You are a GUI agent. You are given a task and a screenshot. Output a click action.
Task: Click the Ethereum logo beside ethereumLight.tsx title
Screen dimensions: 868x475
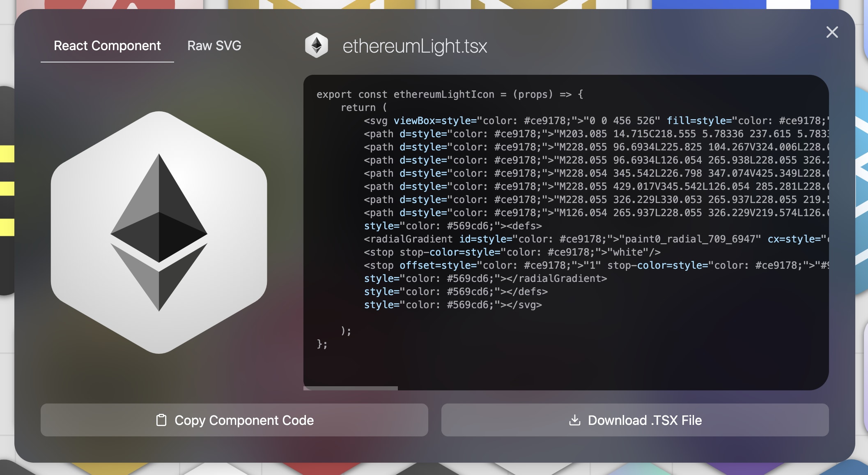tap(317, 45)
